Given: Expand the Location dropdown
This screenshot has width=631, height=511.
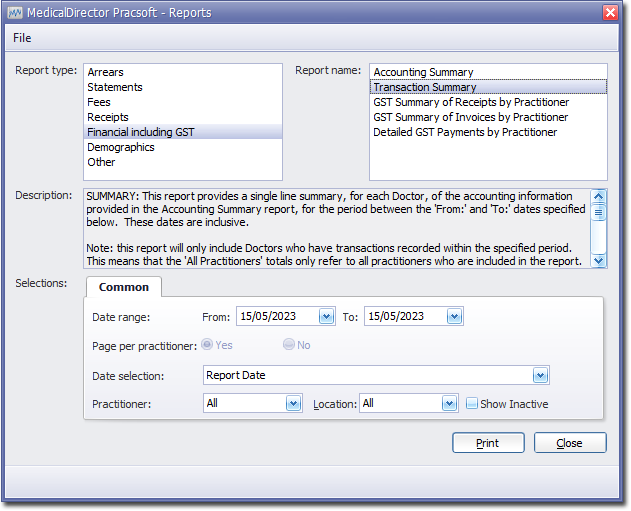Looking at the screenshot, I should coord(449,404).
